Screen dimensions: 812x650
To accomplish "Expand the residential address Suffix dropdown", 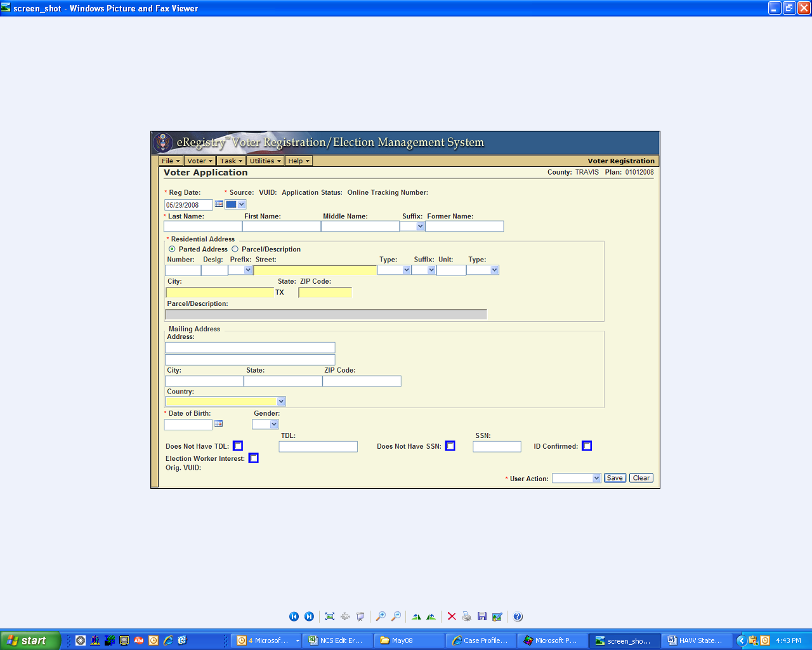I will [x=424, y=270].
